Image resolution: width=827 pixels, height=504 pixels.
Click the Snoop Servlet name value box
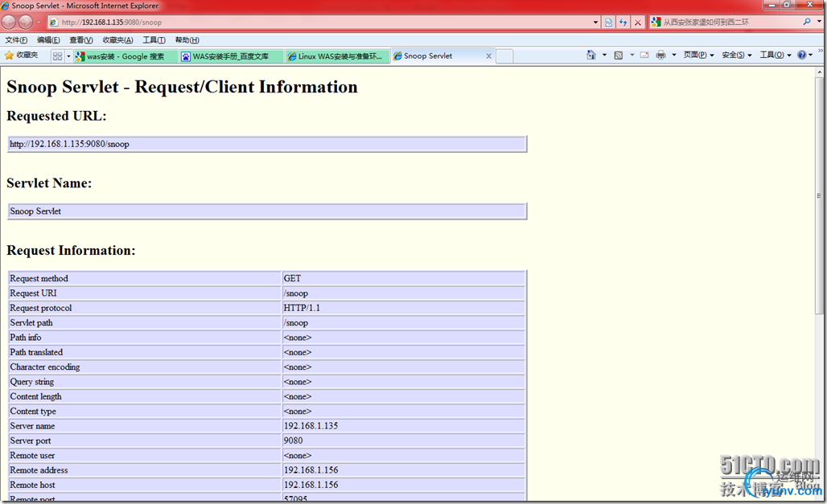[267, 211]
